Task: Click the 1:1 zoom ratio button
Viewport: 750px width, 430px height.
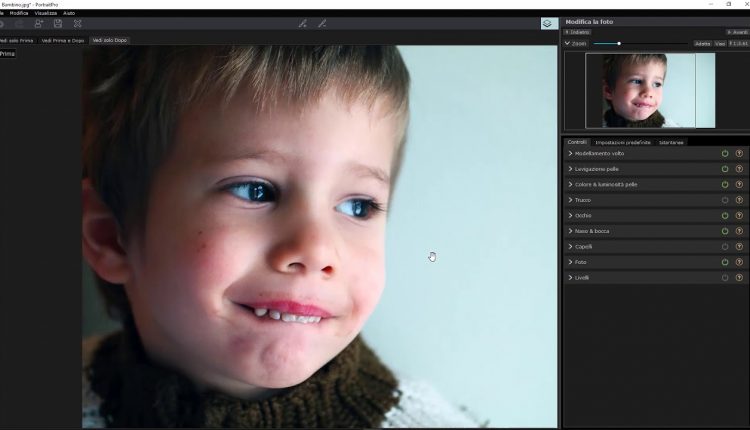Action: (x=739, y=44)
